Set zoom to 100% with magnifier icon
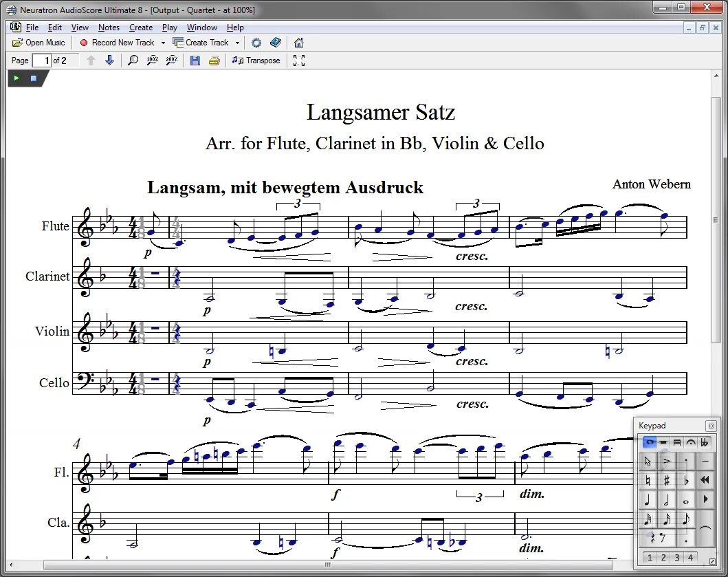 (153, 61)
